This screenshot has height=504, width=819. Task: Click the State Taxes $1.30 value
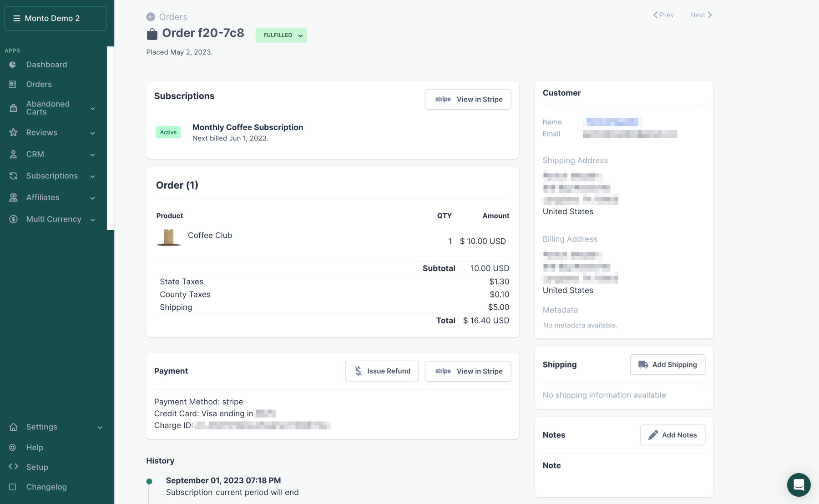coord(499,282)
